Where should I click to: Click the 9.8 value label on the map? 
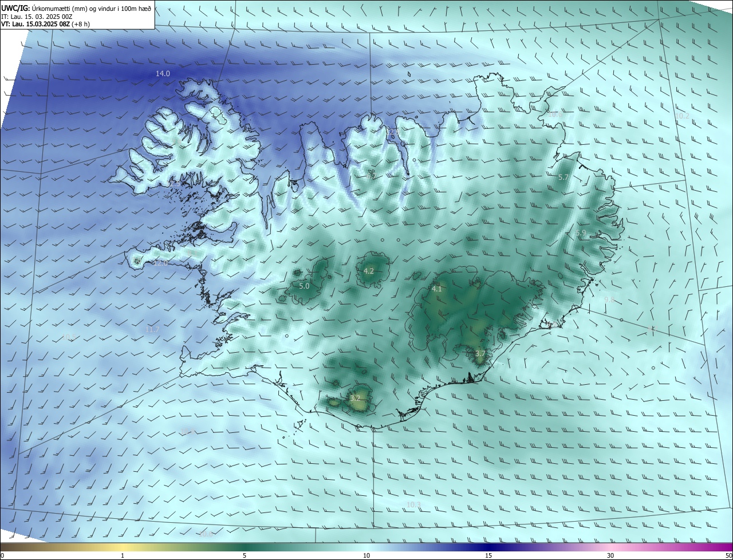[x=609, y=299]
